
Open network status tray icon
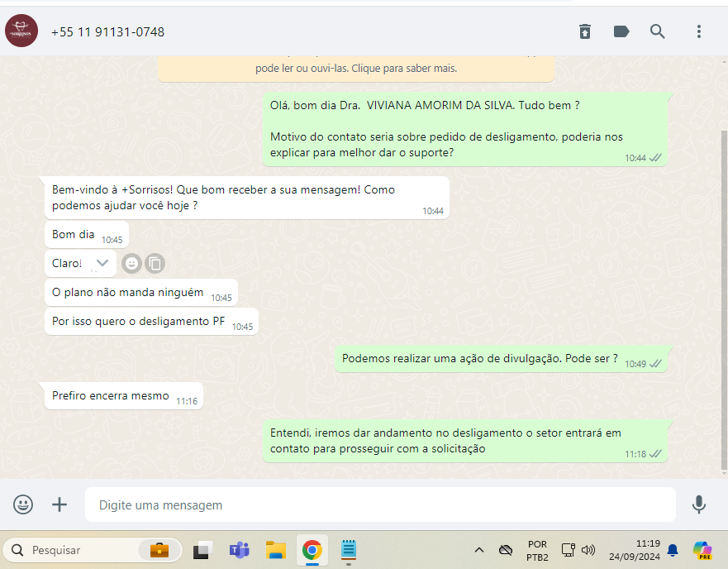pyautogui.click(x=569, y=551)
